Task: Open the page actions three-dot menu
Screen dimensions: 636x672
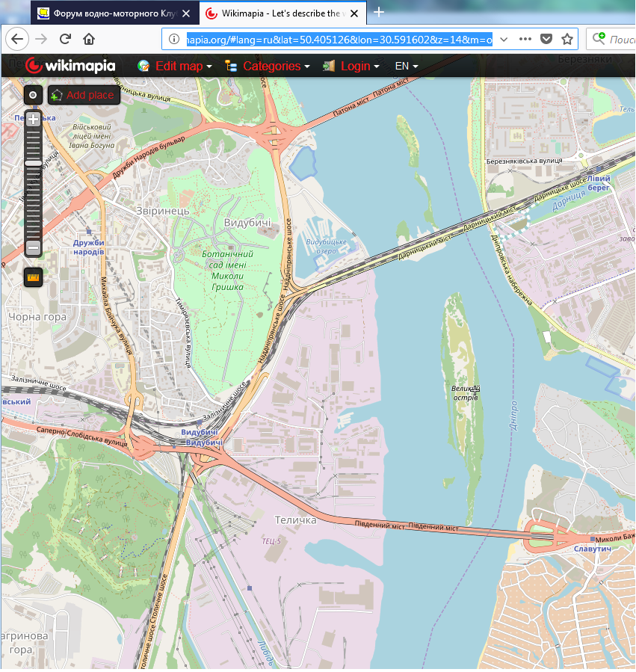Action: tap(525, 40)
